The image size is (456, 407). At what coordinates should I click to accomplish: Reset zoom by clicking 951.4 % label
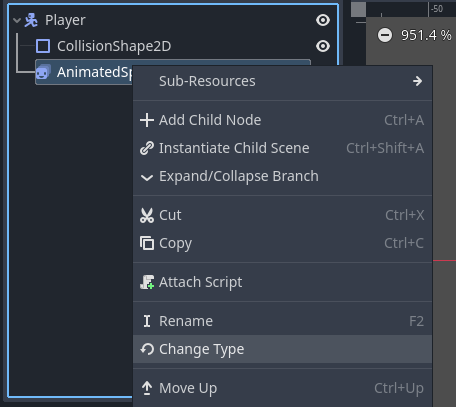coord(426,35)
